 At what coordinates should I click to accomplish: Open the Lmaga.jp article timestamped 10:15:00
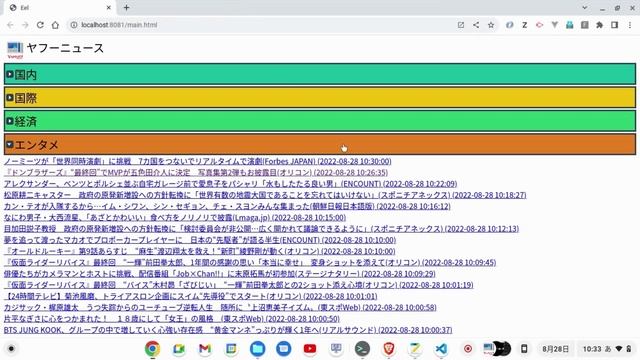click(x=175, y=217)
